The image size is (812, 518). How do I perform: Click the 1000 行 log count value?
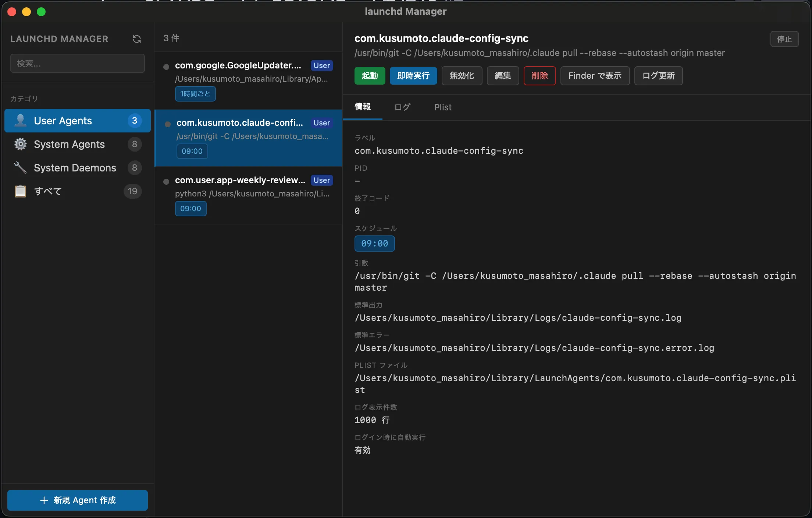click(x=372, y=420)
